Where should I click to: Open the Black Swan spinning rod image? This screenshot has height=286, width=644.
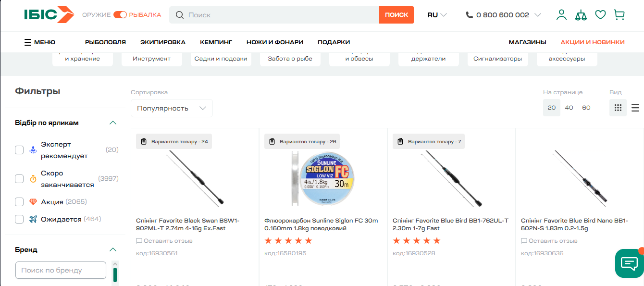pos(195,178)
